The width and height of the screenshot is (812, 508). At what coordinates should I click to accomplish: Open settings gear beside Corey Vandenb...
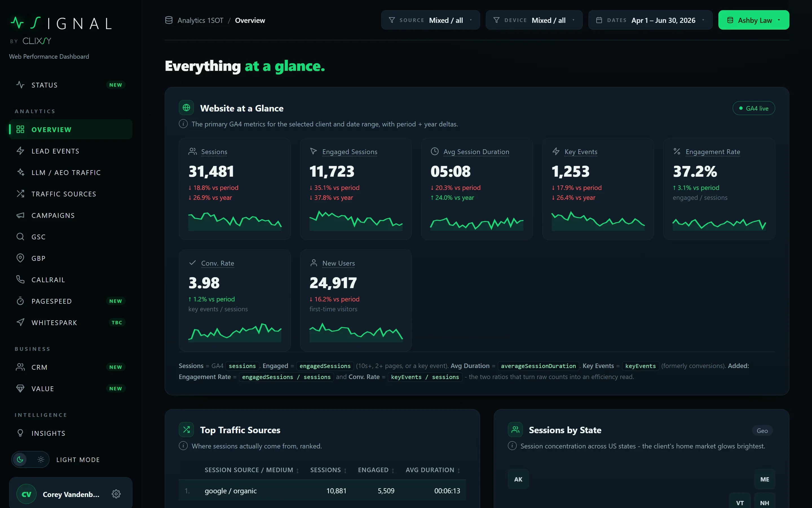coord(116,494)
